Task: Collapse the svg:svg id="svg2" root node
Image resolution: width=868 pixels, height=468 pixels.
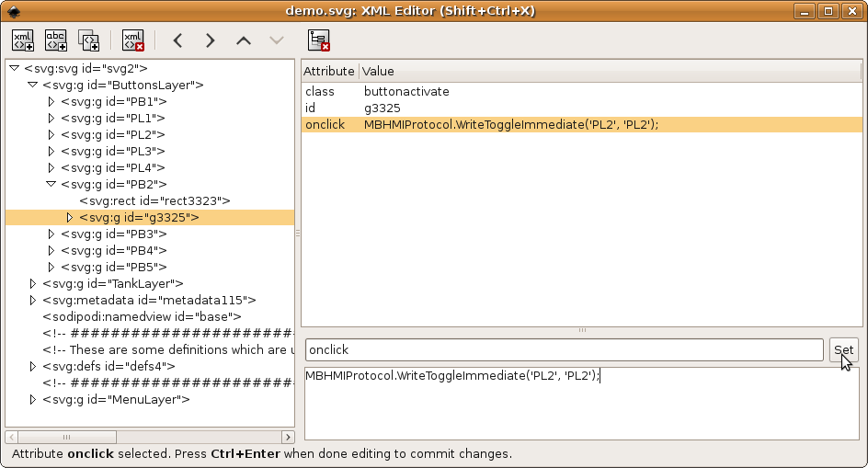Action: click(15, 68)
